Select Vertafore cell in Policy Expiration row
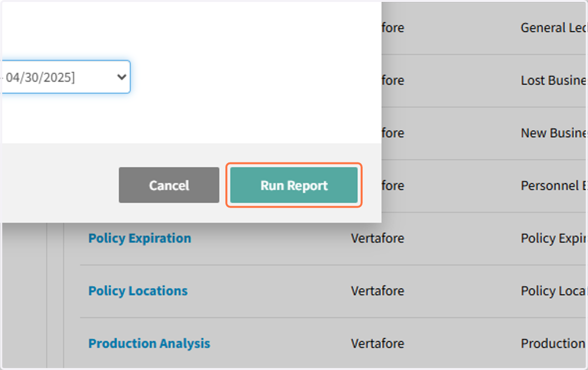Image resolution: width=588 pixels, height=370 pixels. (x=377, y=238)
